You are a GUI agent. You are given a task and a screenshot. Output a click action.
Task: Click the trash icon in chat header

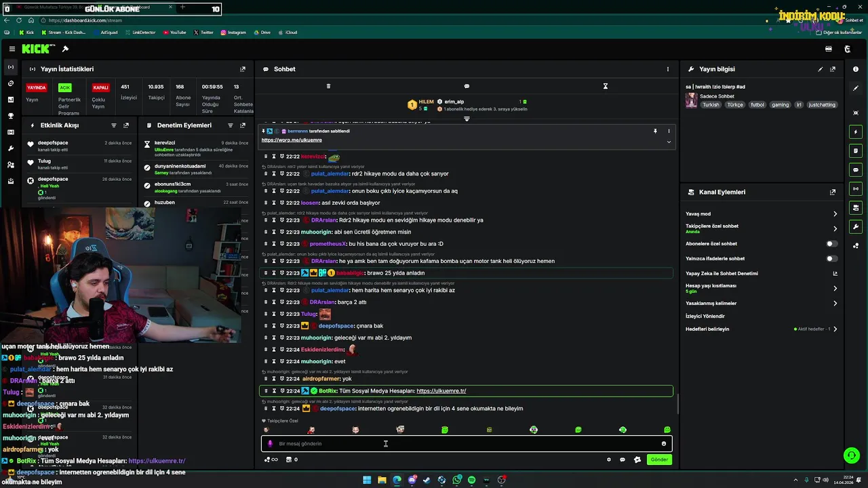328,86
